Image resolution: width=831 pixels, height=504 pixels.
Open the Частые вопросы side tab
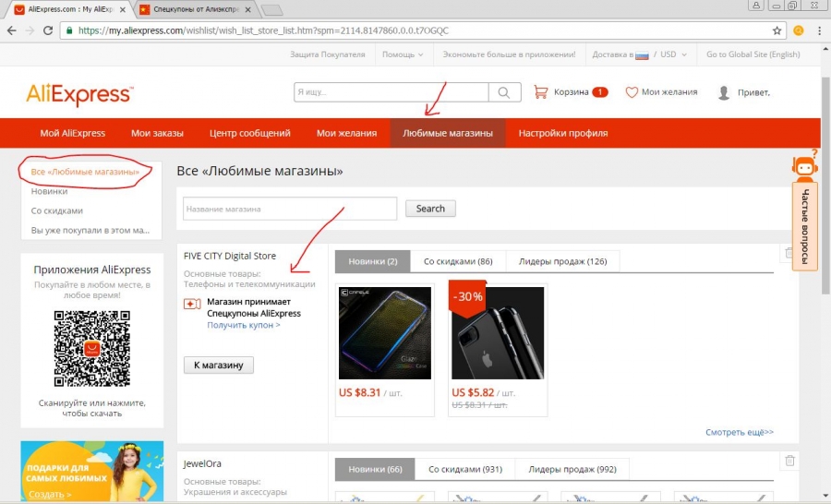point(805,226)
